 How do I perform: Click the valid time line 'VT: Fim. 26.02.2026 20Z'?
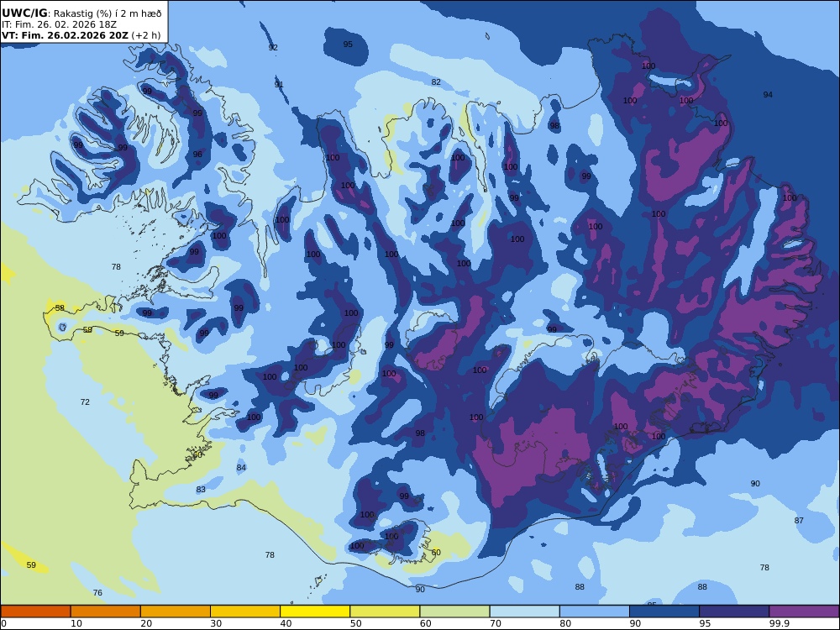pyautogui.click(x=65, y=35)
